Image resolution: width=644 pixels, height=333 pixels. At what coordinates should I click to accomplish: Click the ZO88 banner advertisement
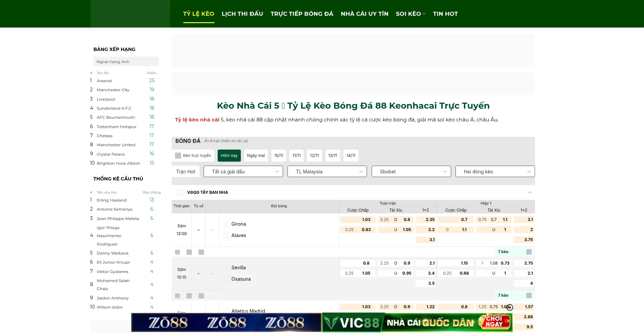226,323
